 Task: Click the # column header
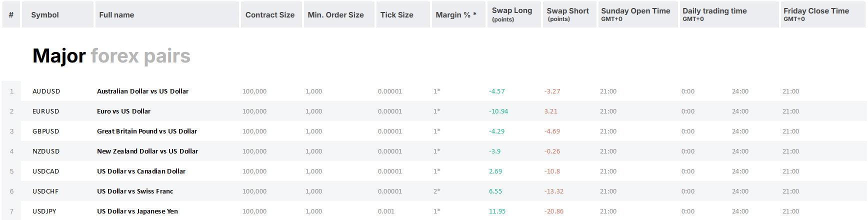(11, 15)
